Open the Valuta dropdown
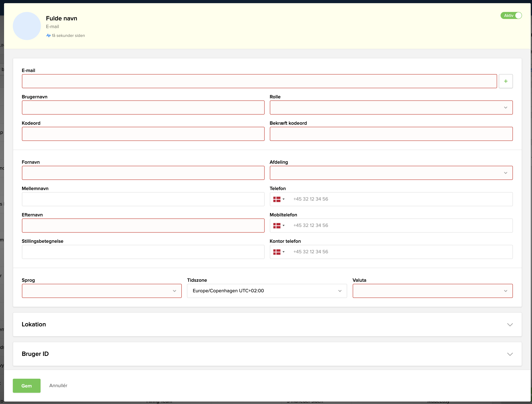The height and width of the screenshot is (404, 532). [432, 291]
